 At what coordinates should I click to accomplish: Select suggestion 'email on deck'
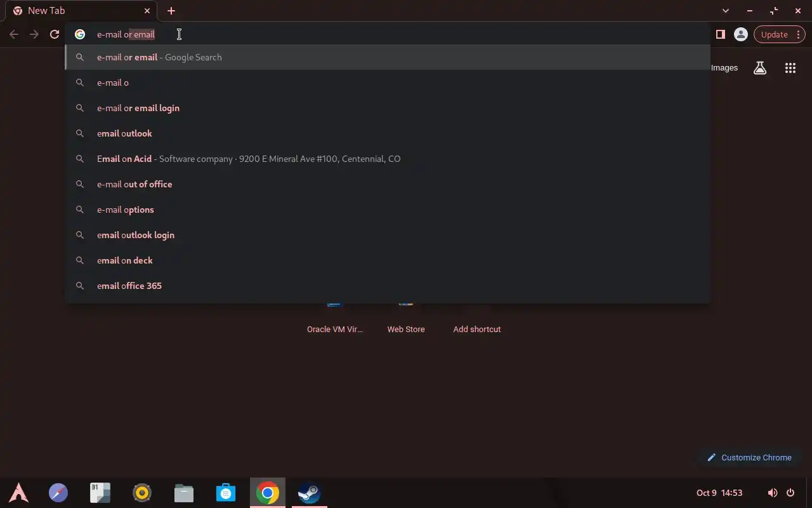388,260
